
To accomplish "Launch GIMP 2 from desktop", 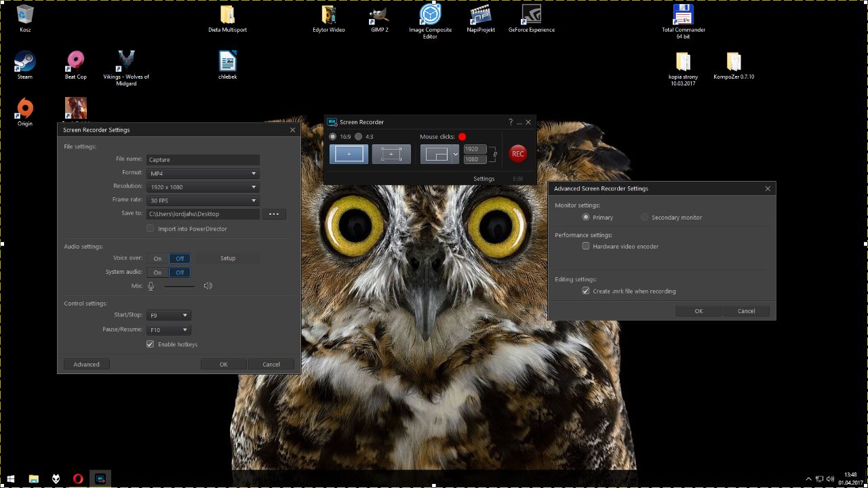I will (x=379, y=18).
